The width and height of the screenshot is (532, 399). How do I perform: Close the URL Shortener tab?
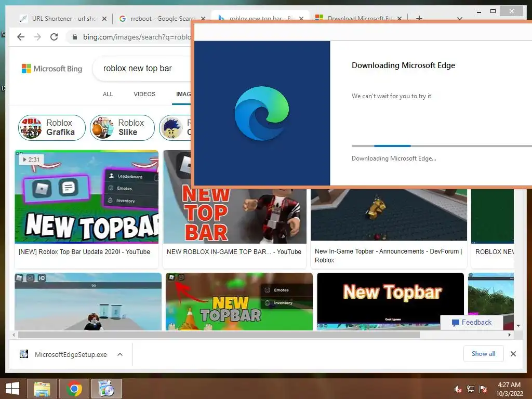coord(104,19)
